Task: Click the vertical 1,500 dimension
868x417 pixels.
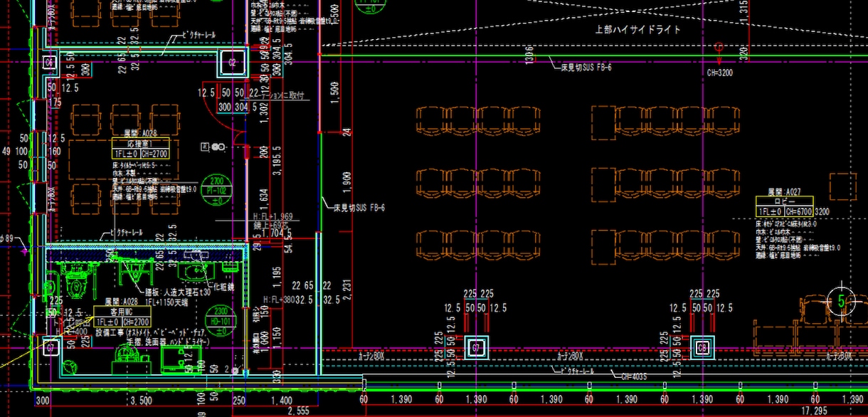Action: pos(335,93)
